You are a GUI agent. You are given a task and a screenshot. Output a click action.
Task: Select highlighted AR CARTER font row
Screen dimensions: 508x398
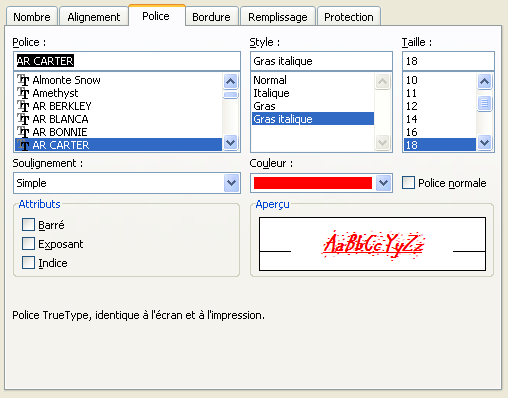118,145
